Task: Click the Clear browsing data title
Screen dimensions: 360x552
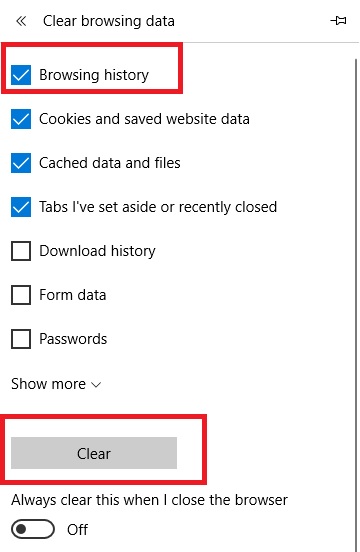Action: coord(109,21)
